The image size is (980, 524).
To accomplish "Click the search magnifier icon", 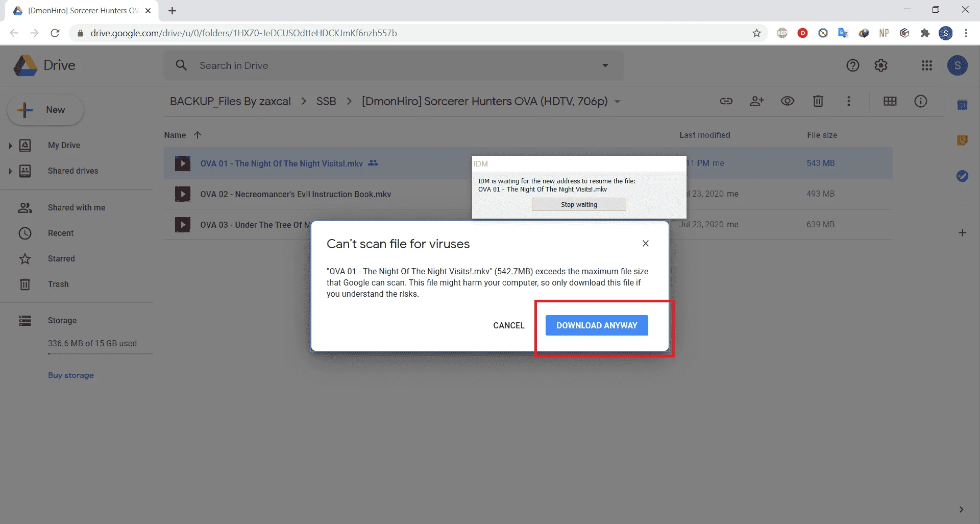I will coord(181,65).
